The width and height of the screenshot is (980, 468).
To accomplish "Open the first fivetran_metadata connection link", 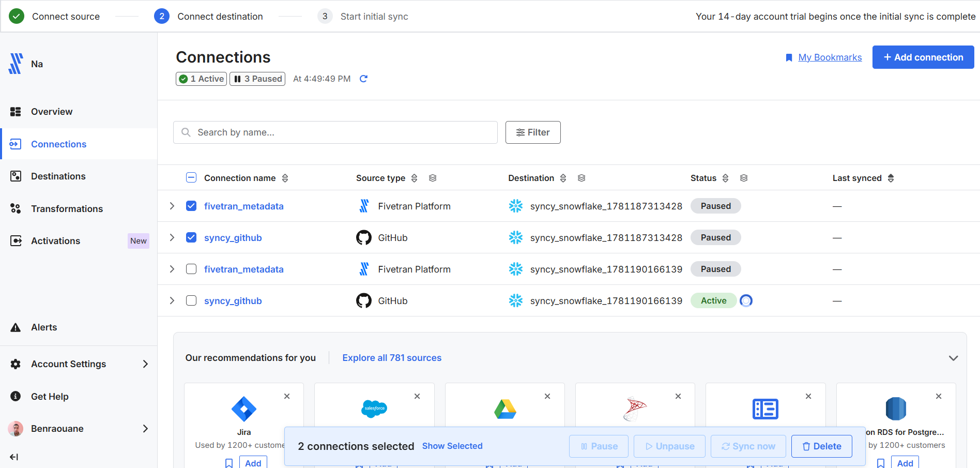I will click(244, 206).
